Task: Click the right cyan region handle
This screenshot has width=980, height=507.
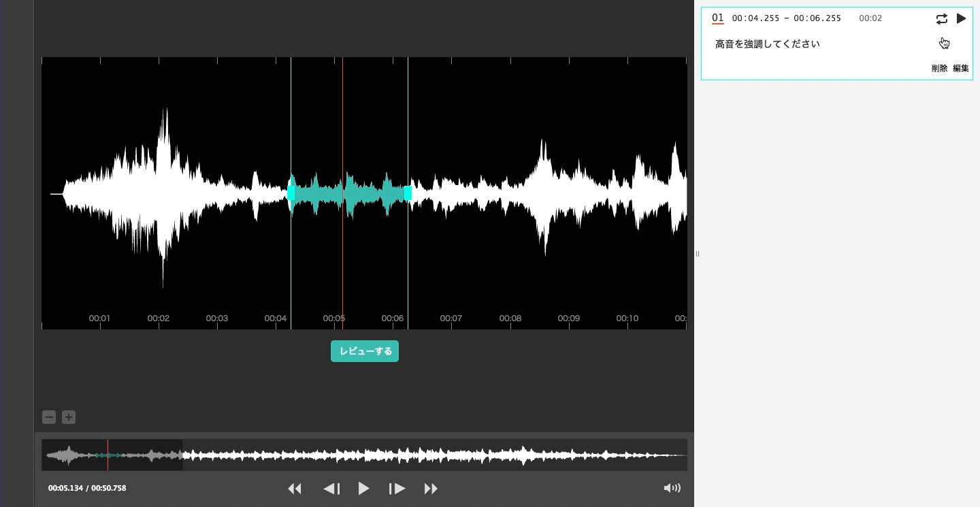Action: tap(408, 193)
